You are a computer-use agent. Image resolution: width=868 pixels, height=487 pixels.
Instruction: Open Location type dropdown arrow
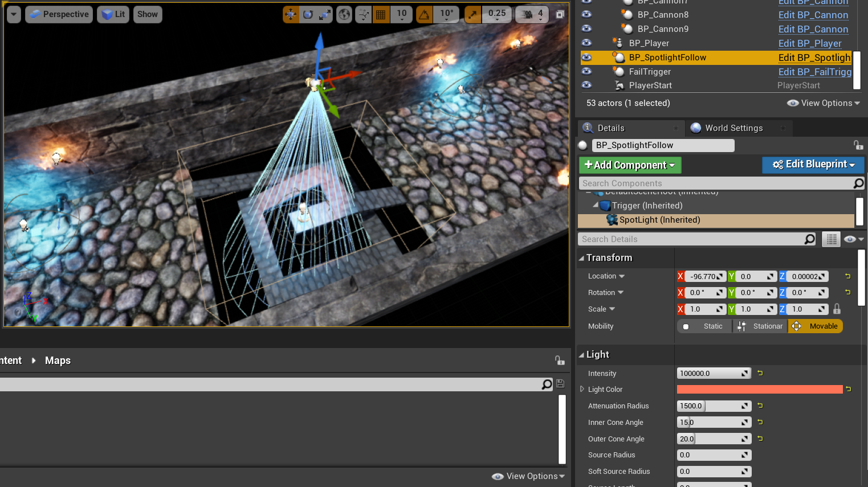click(x=622, y=276)
